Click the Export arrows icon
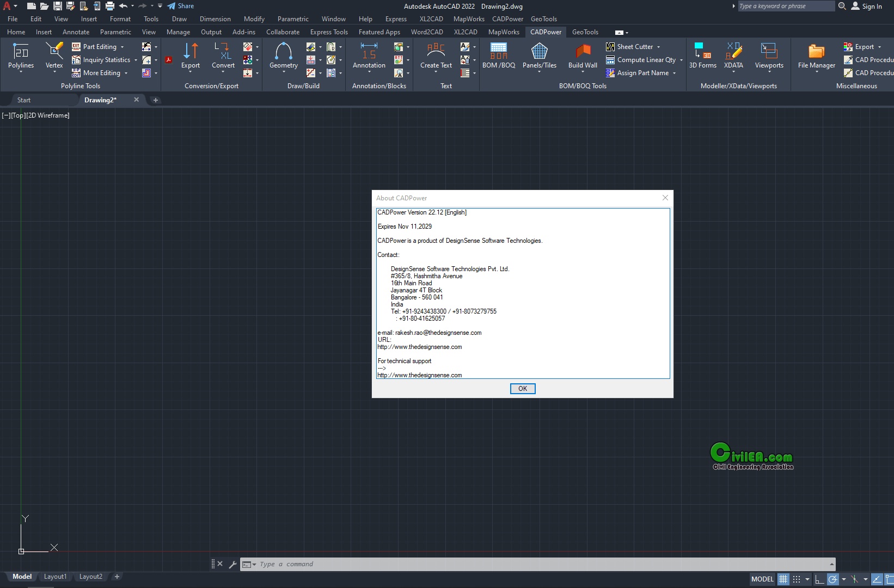The width and height of the screenshot is (894, 588). click(x=191, y=51)
